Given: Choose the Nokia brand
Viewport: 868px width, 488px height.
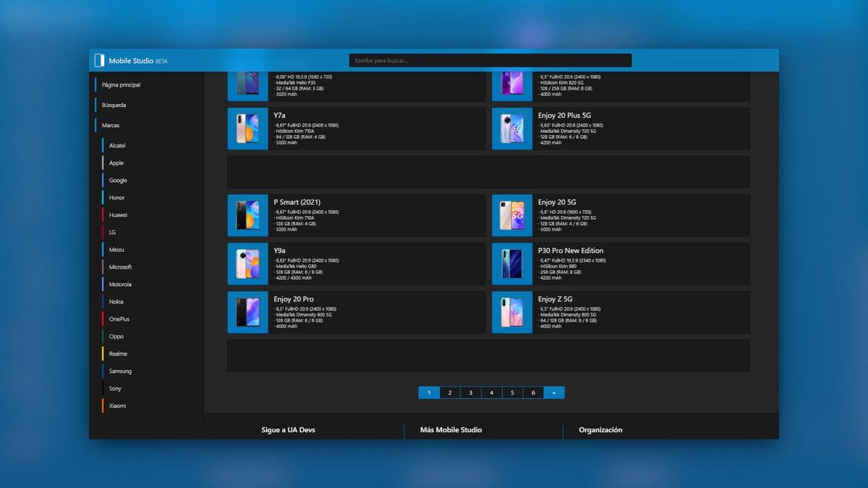Looking at the screenshot, I should tap(116, 301).
